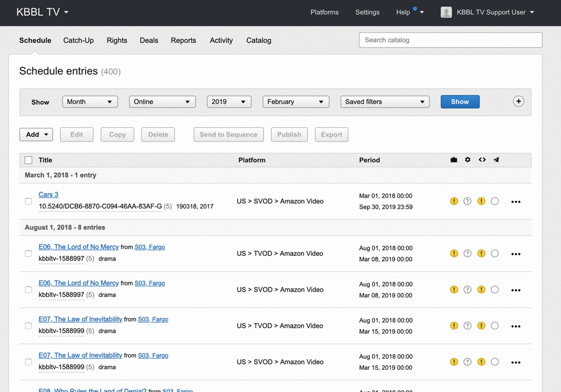Go to the Reports tab
The height and width of the screenshot is (392, 561).
[183, 40]
